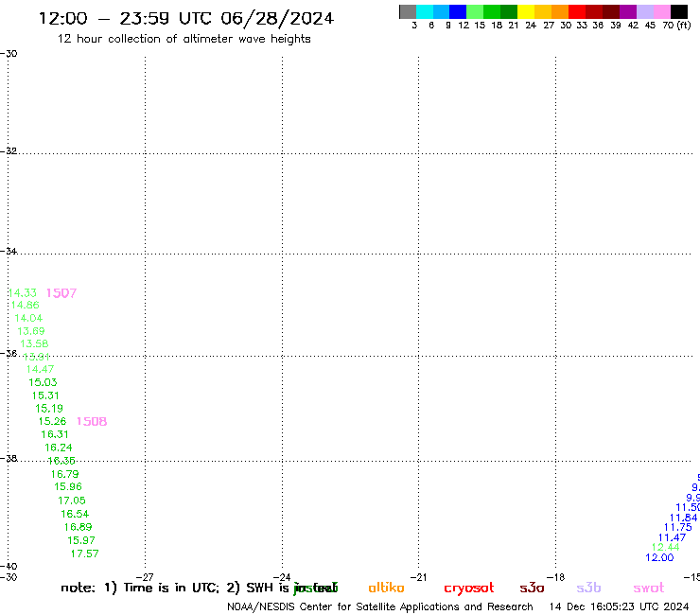Click the '70 (ft)' color scale label

(x=676, y=26)
